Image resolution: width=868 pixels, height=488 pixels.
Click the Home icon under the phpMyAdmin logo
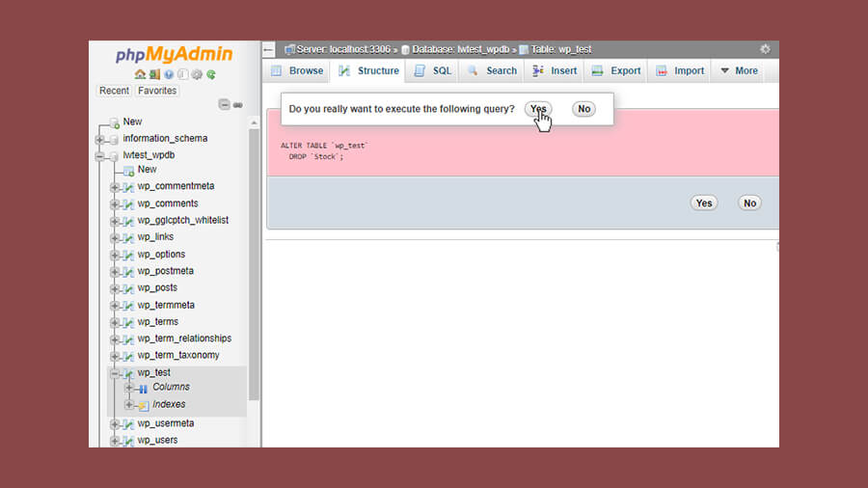point(140,74)
